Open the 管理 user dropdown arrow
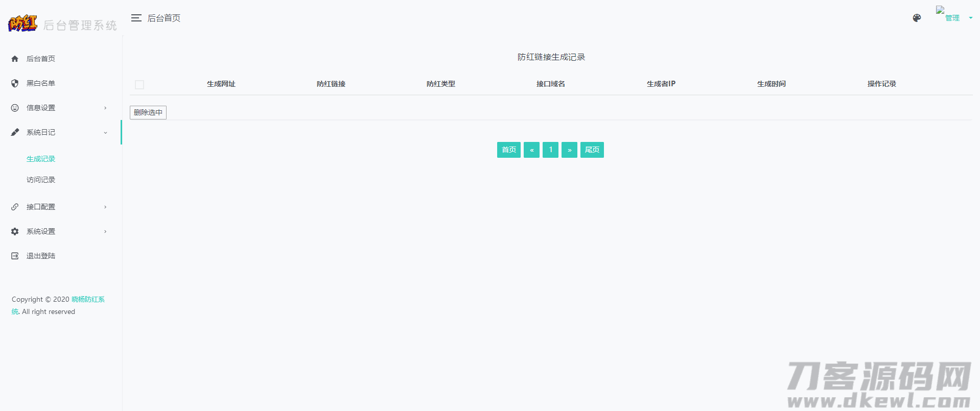 coord(970,18)
